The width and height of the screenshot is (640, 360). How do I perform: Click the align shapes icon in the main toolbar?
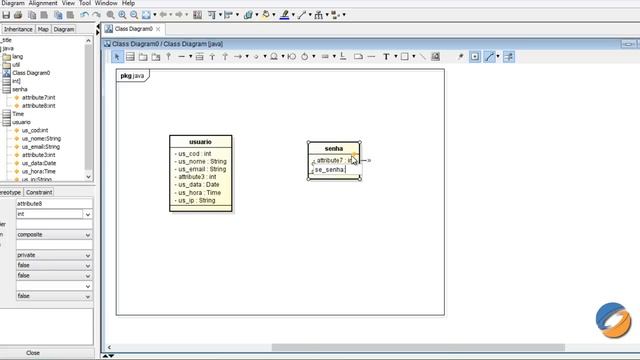click(211, 15)
